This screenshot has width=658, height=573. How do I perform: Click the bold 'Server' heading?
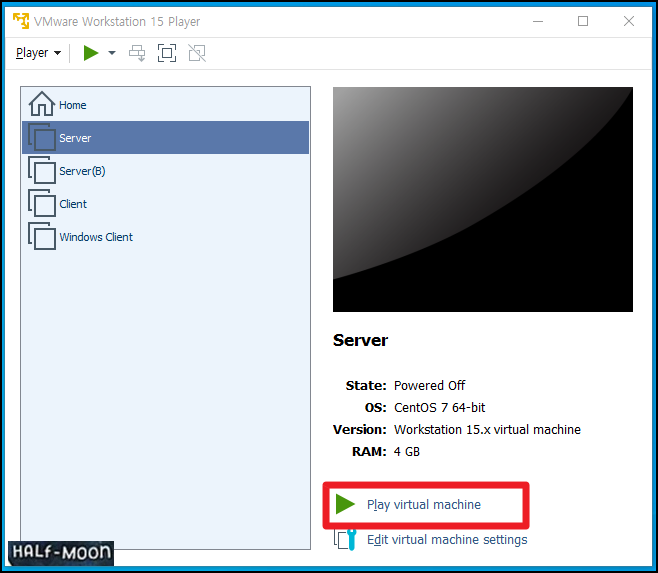360,340
